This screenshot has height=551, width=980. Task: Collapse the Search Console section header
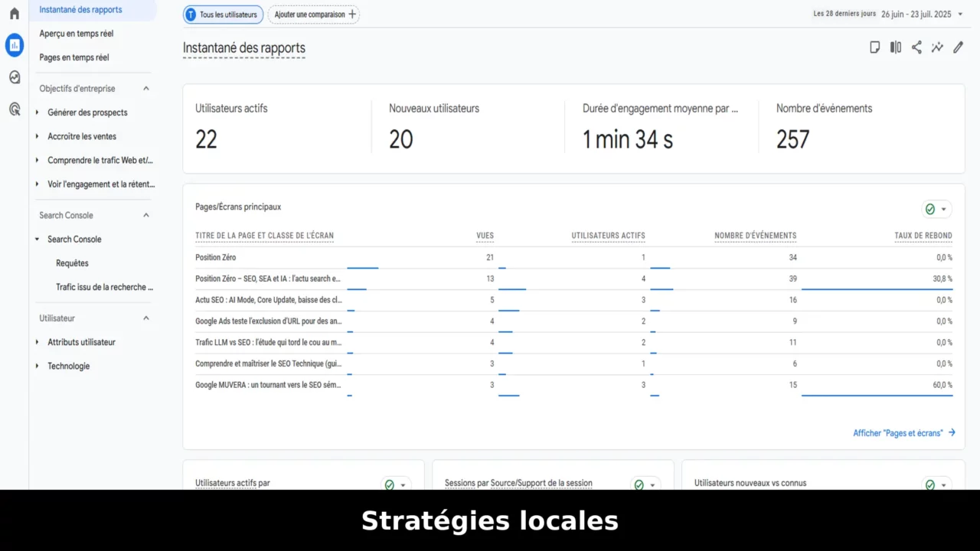click(146, 215)
